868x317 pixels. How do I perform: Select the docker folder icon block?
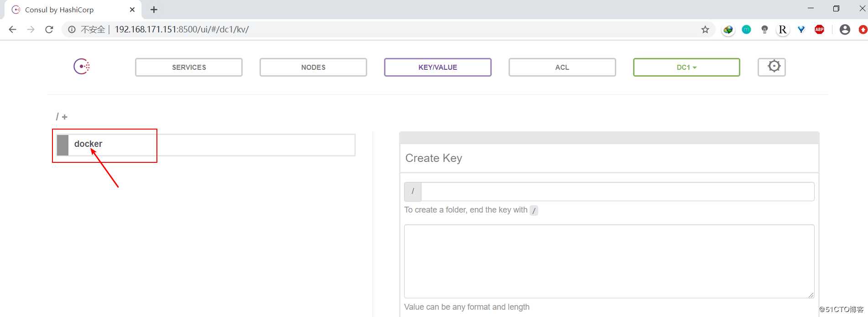click(x=62, y=145)
